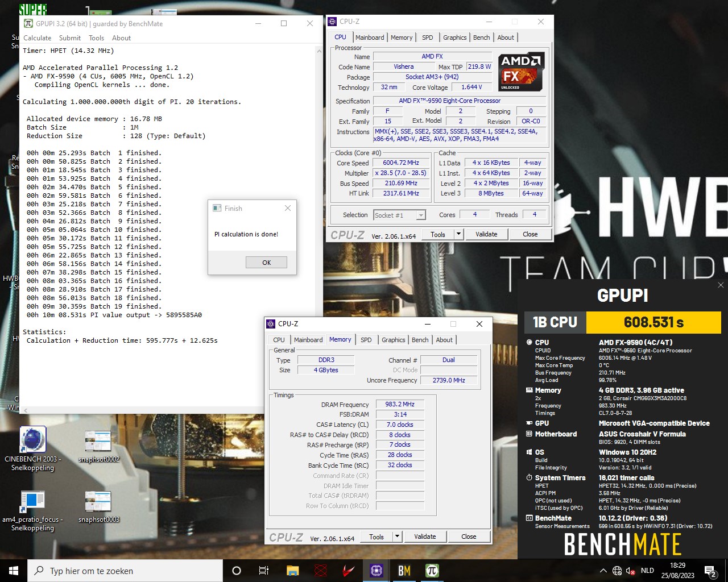Viewport: 728px width, 582px height.
Task: Open the red swoosh app on taskbar
Action: pos(349,571)
